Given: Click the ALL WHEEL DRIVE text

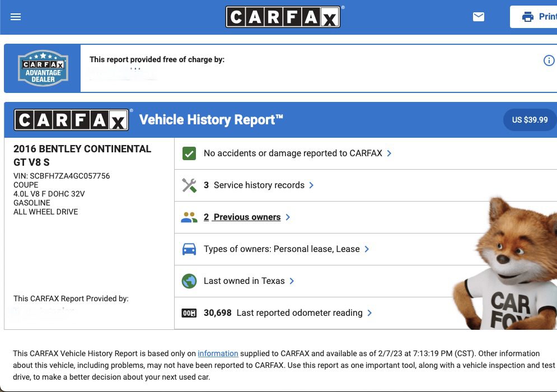Looking at the screenshot, I should (x=45, y=212).
